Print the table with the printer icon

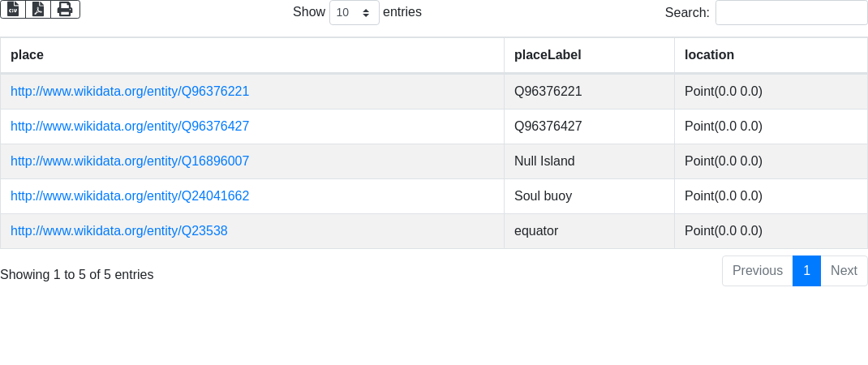[65, 9]
